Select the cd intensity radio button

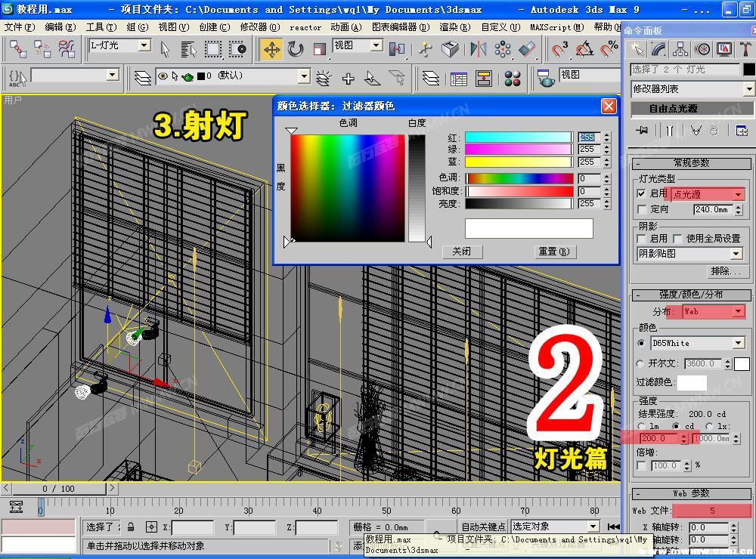tap(677, 426)
